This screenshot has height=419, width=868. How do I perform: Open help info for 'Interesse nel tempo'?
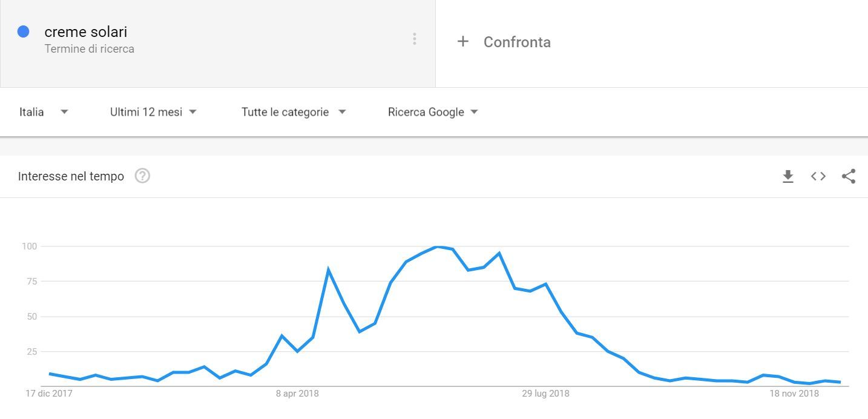coord(143,176)
